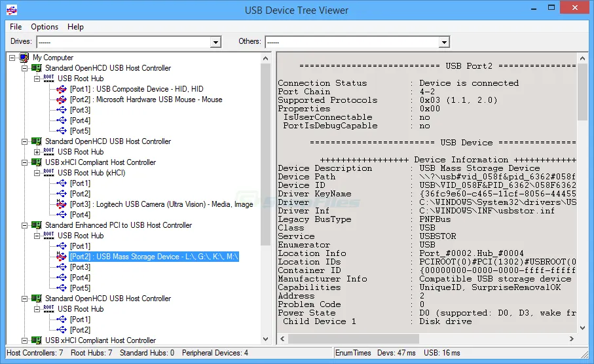Collapse the USB Root Hub (xHCI) node

(37, 173)
